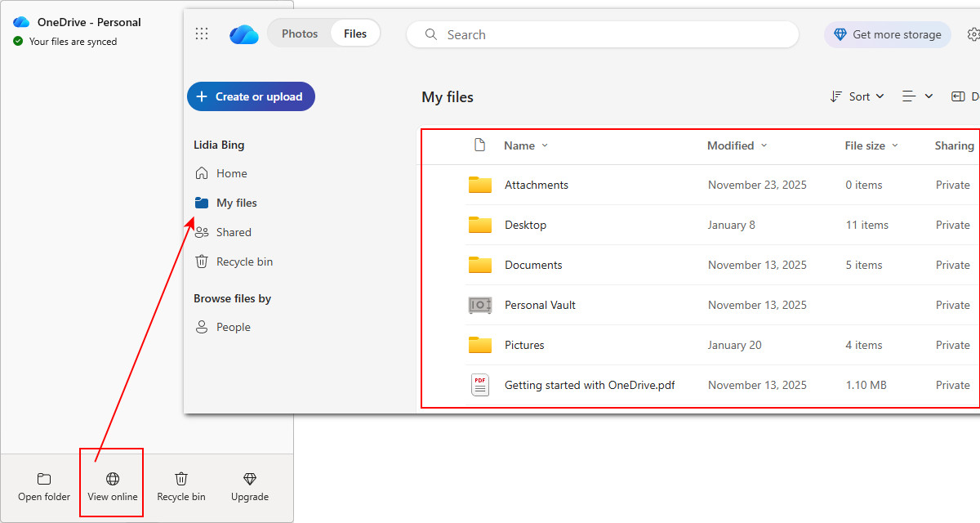Click the Pictures folder icon
Screen dimensions: 980x523
tap(480, 345)
